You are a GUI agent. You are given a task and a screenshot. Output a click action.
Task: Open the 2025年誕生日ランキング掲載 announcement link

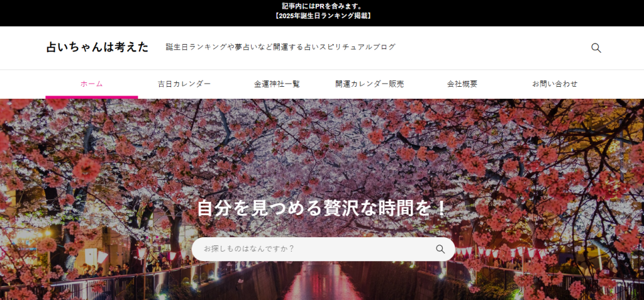[322, 16]
